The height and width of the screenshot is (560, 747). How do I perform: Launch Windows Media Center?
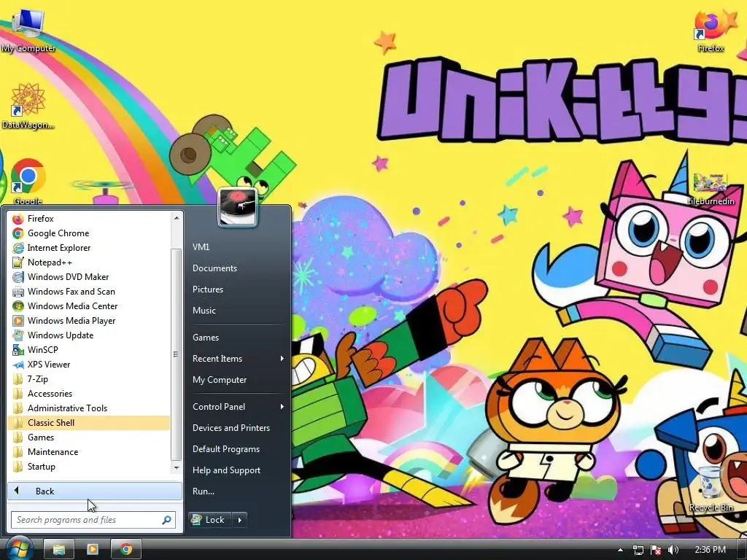[x=89, y=306]
